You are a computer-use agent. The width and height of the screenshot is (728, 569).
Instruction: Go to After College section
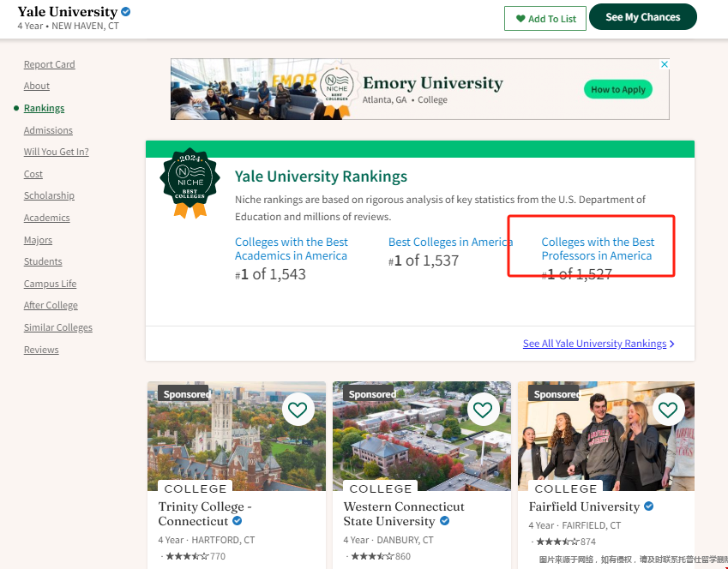(51, 305)
